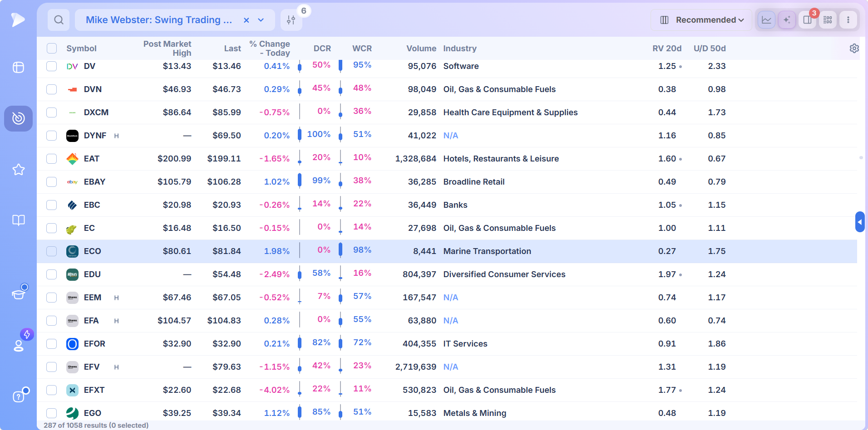Check the EGO row checkbox
Screen dimensions: 868x430
52,413
